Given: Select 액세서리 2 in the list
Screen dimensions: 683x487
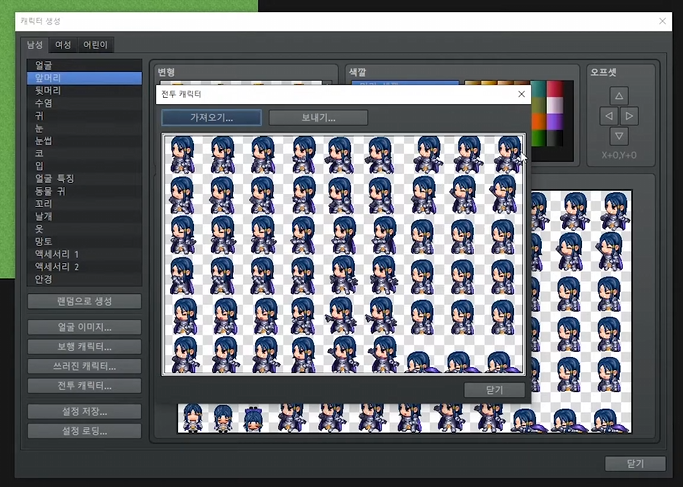Looking at the screenshot, I should tap(85, 267).
